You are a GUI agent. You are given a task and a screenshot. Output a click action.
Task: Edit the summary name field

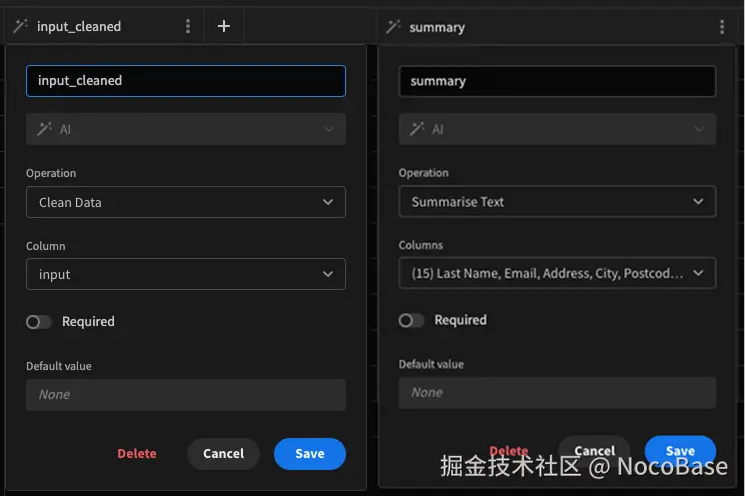557,81
